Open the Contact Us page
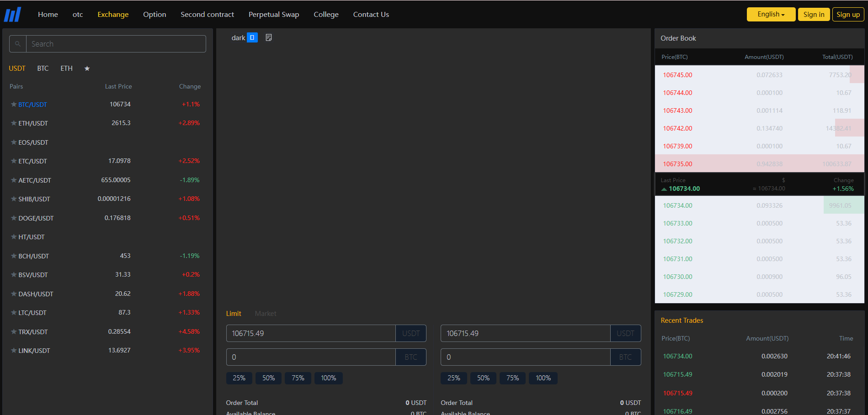 [x=371, y=15]
